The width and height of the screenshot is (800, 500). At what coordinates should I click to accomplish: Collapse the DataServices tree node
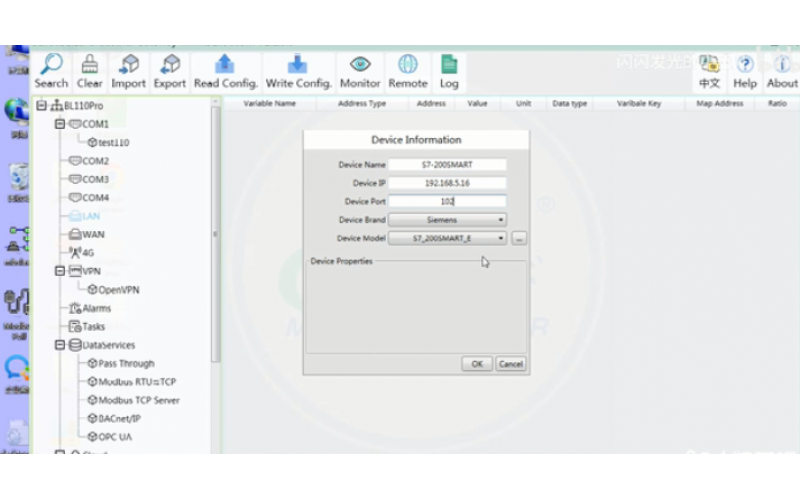(61, 345)
